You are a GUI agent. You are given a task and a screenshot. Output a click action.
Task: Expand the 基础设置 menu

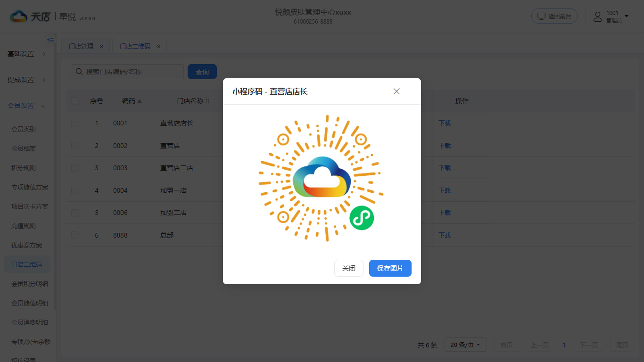[27, 54]
